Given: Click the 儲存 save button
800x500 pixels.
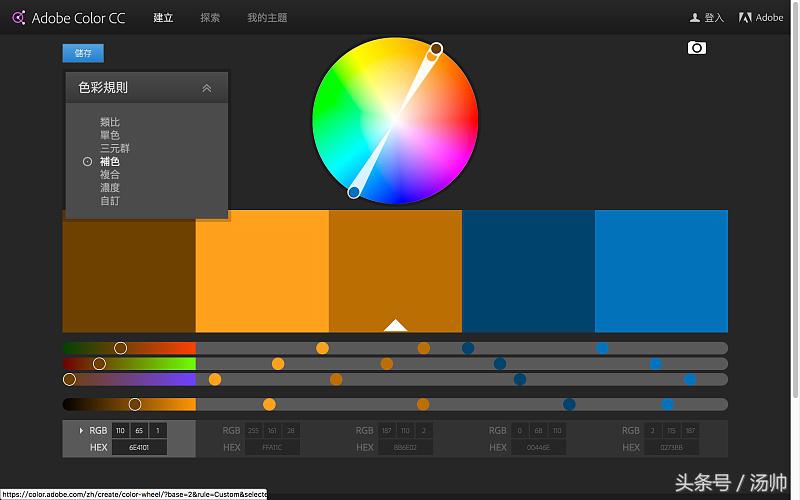Looking at the screenshot, I should [x=83, y=53].
